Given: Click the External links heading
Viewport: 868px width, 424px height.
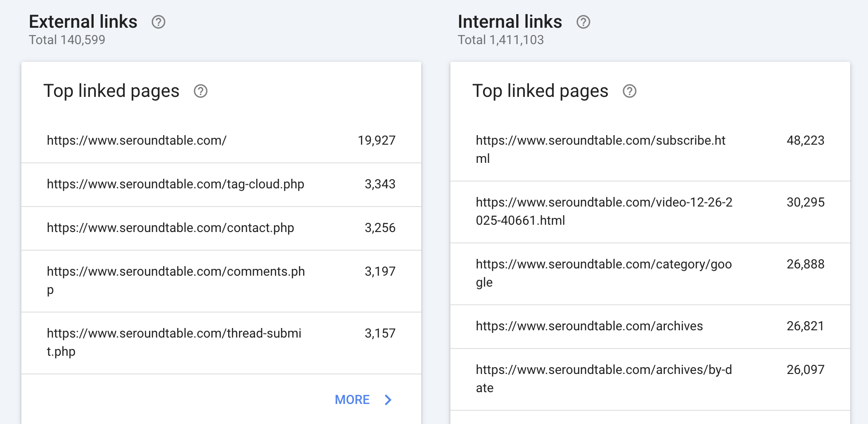Looking at the screenshot, I should pyautogui.click(x=83, y=22).
